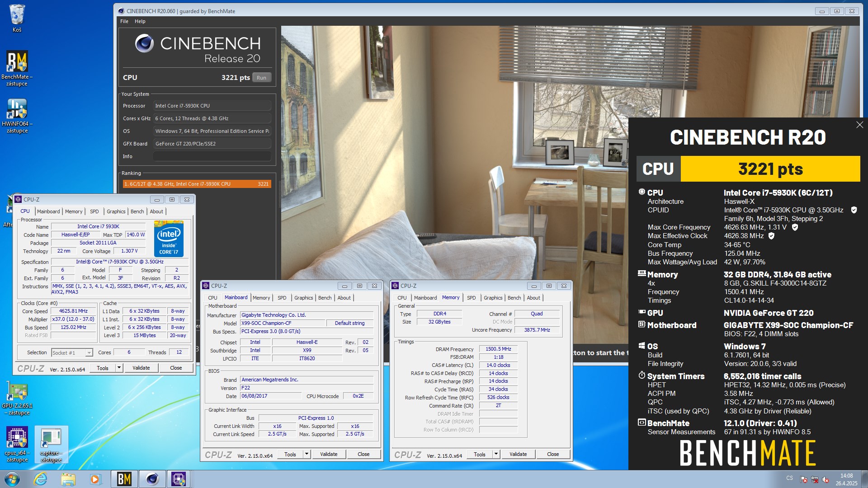Switch to Cinebench in the taskbar
Screen dimensions: 868x488
152,479
